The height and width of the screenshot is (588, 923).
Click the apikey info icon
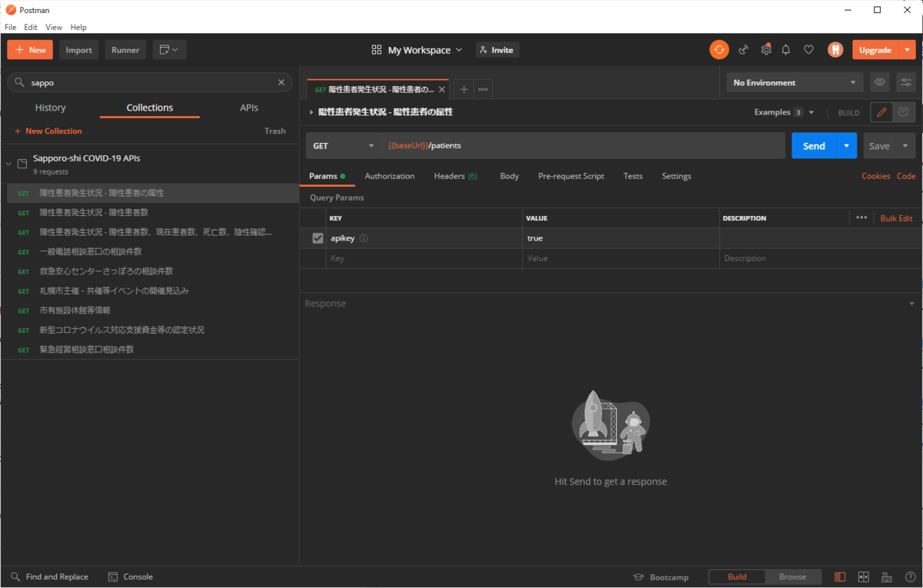pos(364,238)
